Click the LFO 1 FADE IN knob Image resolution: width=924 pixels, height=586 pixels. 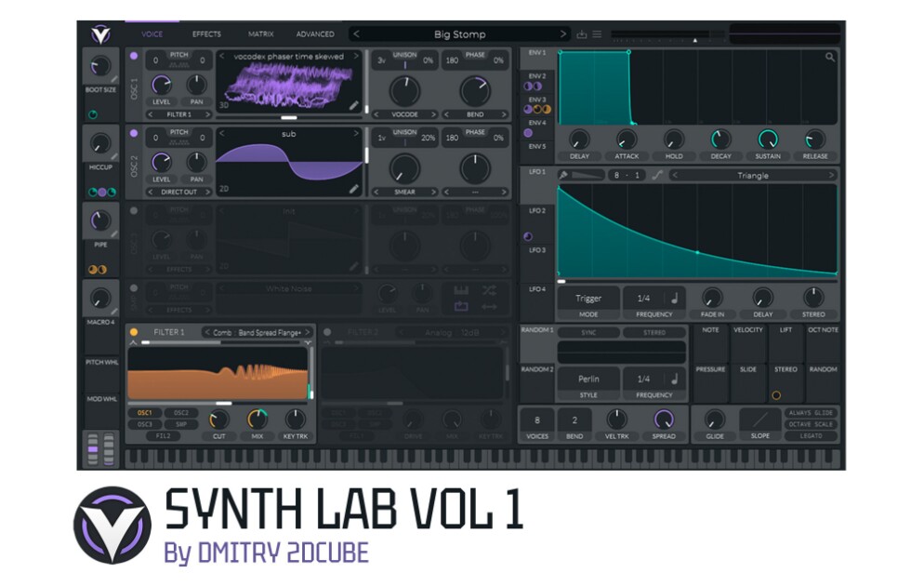[x=712, y=298]
